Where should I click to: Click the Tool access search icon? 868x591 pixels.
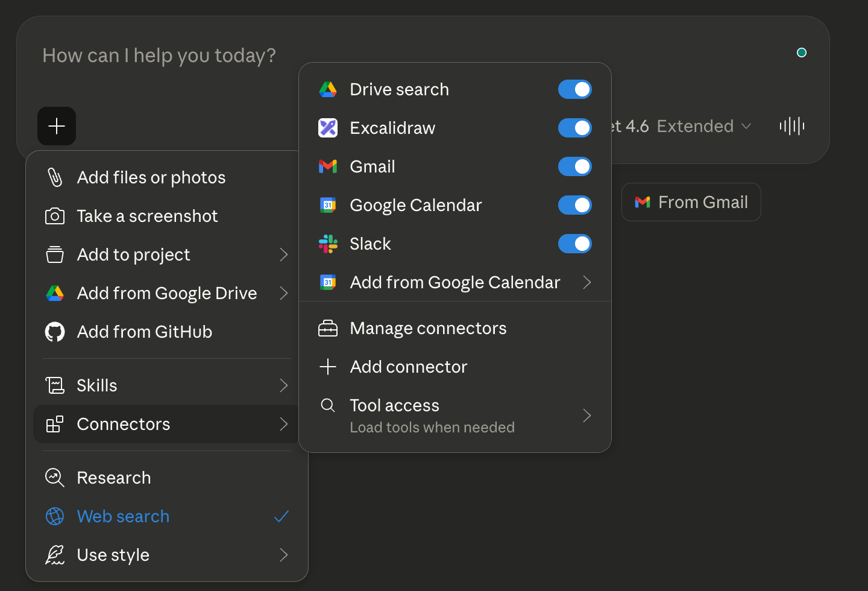(x=328, y=405)
